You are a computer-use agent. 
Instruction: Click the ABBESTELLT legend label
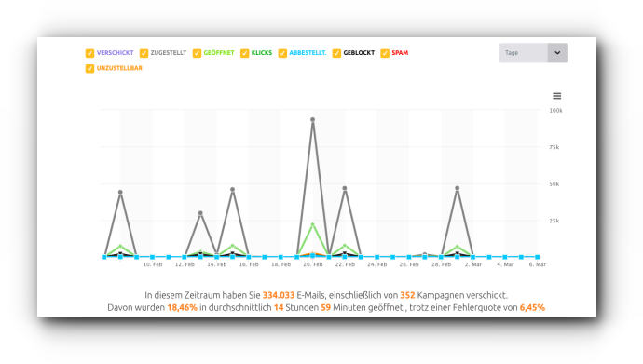[x=308, y=53]
